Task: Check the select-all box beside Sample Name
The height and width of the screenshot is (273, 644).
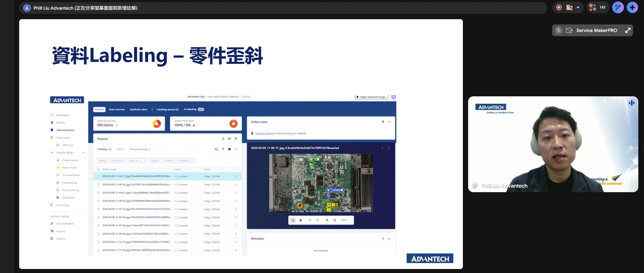Action: point(98,169)
